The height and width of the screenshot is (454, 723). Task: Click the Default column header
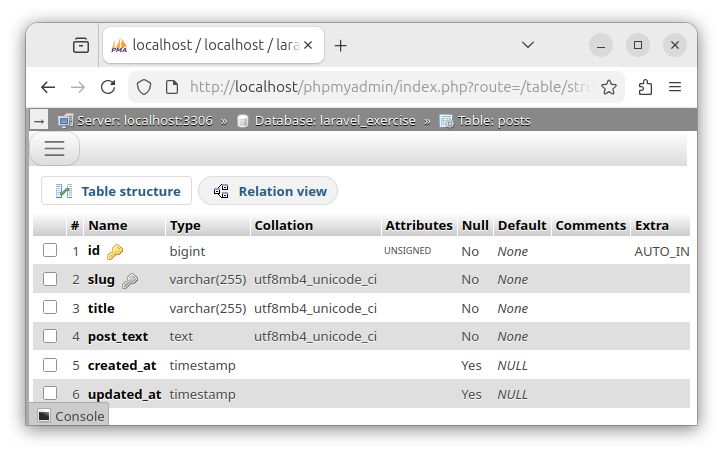(522, 225)
